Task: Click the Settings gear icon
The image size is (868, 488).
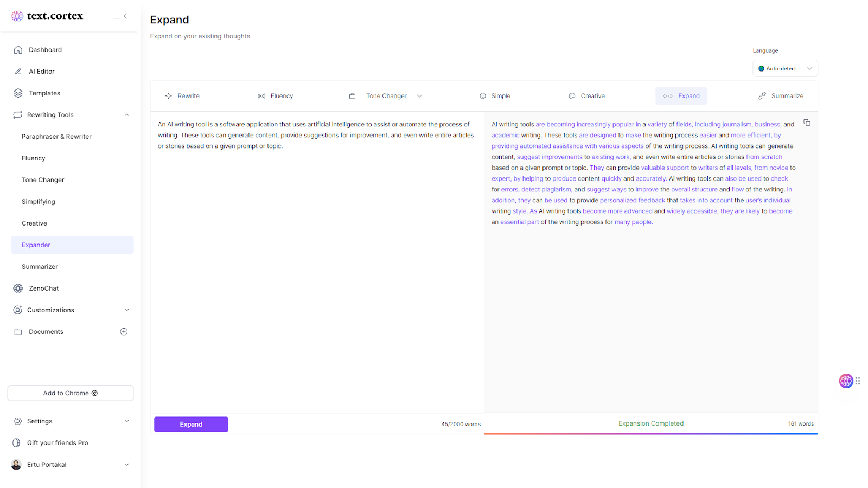Action: click(x=17, y=421)
